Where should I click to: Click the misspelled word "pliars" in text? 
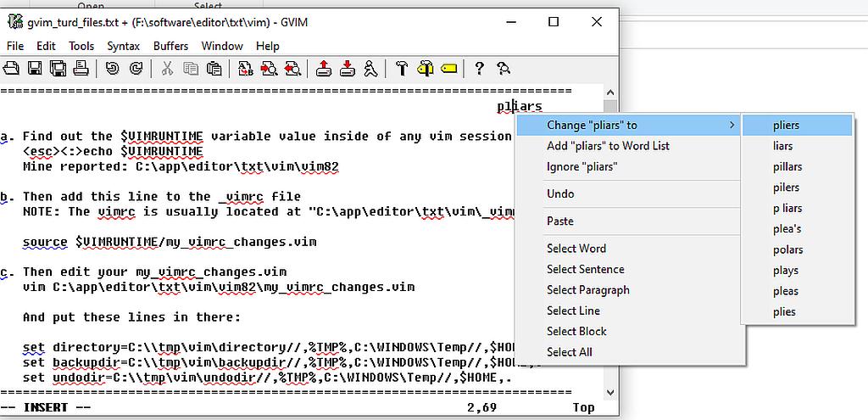[520, 106]
